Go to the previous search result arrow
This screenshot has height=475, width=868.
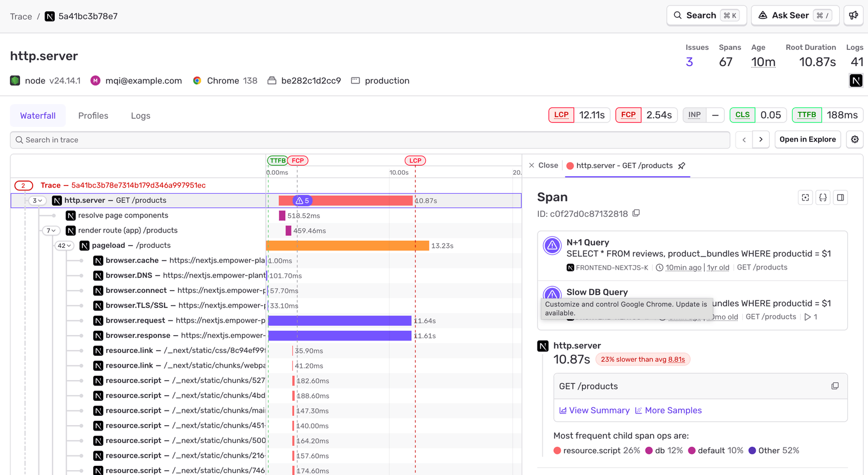pyautogui.click(x=744, y=139)
